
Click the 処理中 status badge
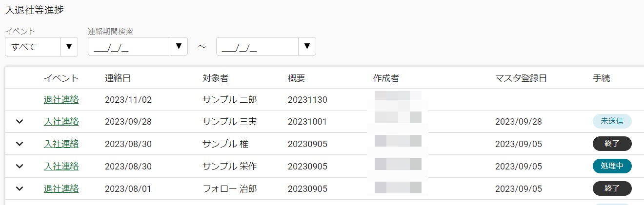click(612, 166)
